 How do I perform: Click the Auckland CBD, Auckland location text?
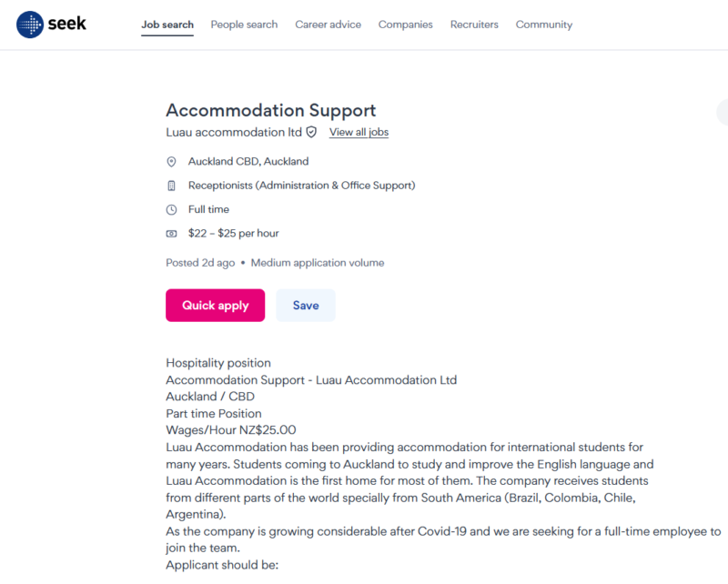[248, 162]
